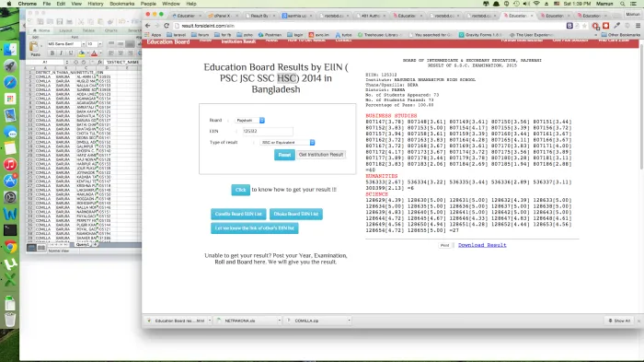This screenshot has height=362, width=644.
Task: Click the Chrome address bar URL
Action: coord(208,26)
